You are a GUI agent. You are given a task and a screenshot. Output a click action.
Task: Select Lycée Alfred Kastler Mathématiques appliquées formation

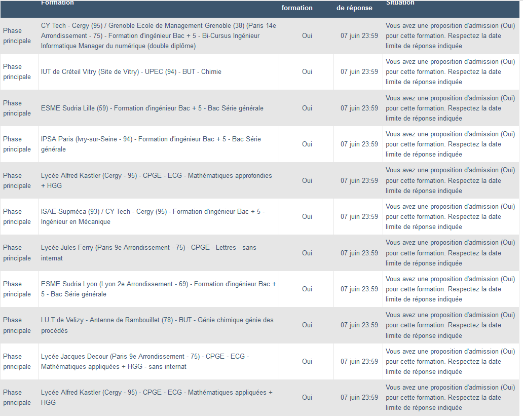[x=157, y=397]
